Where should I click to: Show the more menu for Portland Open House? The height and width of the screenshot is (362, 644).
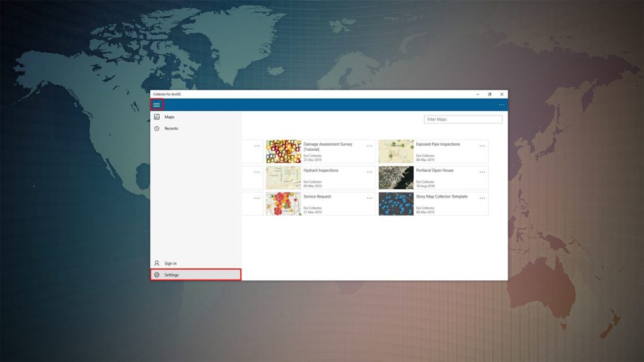pos(482,172)
